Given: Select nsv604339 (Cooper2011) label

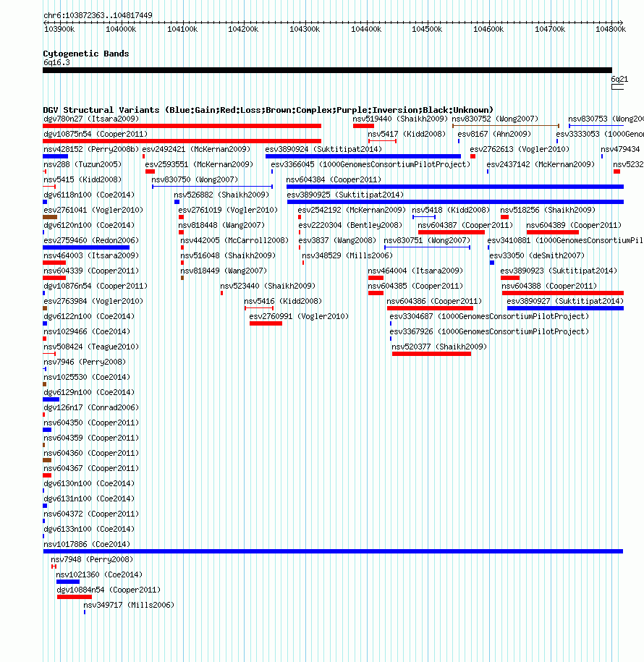Looking at the screenshot, I should click(x=91, y=271).
